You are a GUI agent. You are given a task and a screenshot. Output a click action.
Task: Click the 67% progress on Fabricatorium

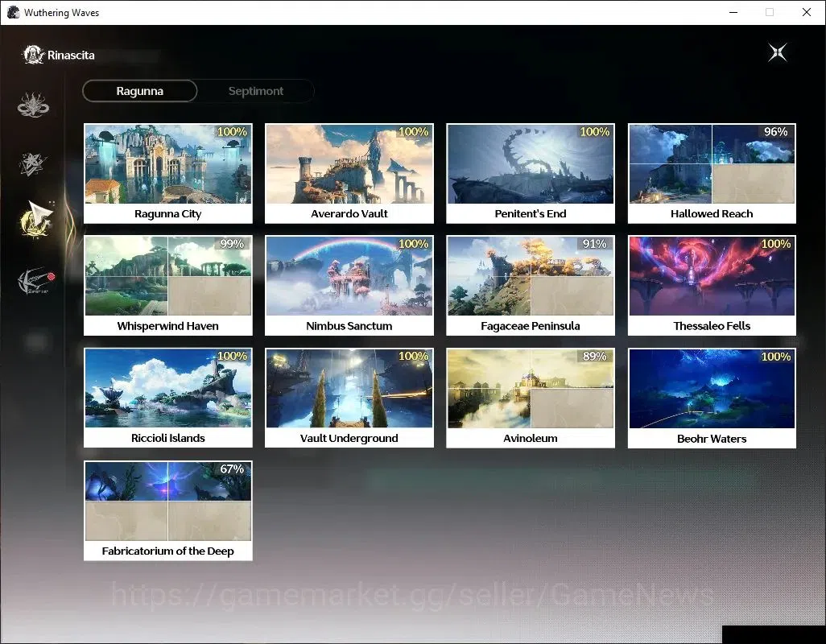point(232,469)
